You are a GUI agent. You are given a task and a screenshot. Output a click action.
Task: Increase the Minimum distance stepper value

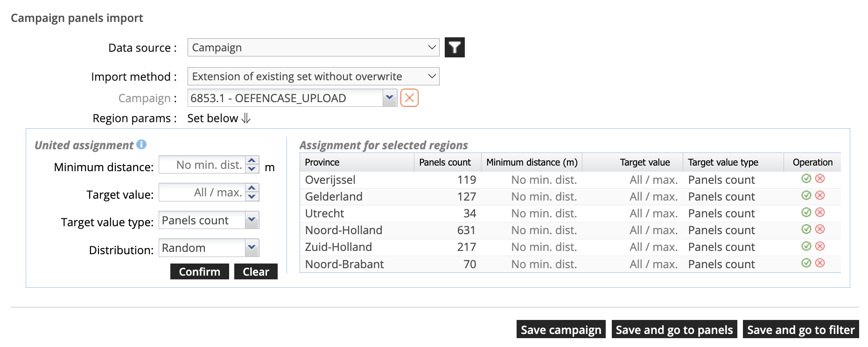[252, 160]
